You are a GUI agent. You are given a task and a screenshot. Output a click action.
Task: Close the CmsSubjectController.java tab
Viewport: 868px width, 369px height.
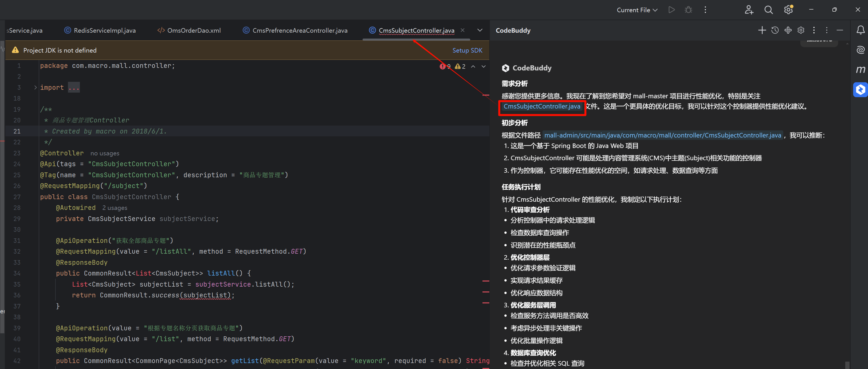click(463, 30)
